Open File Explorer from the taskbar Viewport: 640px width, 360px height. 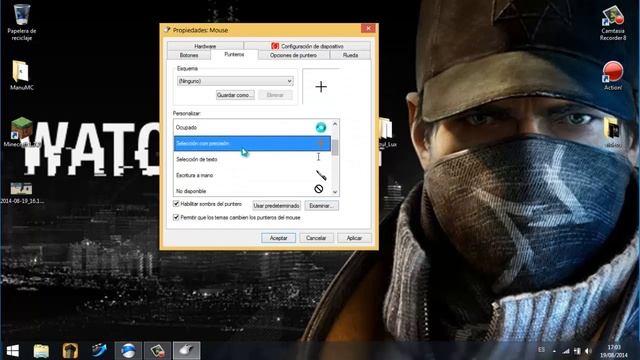coord(41,351)
